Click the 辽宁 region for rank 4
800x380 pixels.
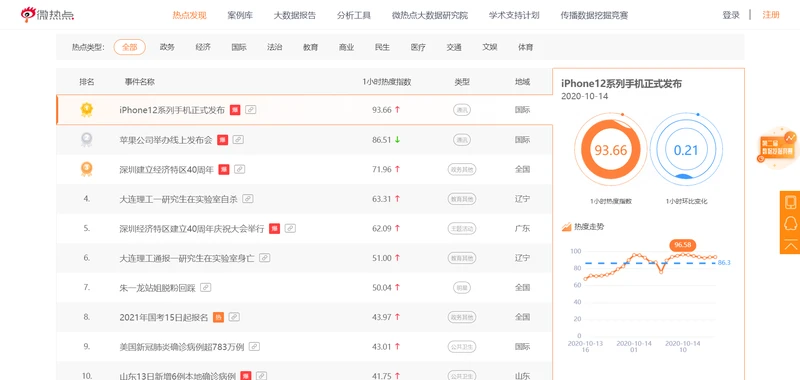[522, 198]
